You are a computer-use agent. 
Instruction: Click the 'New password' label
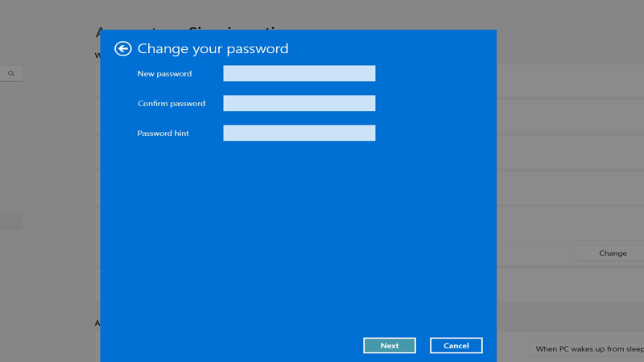164,74
